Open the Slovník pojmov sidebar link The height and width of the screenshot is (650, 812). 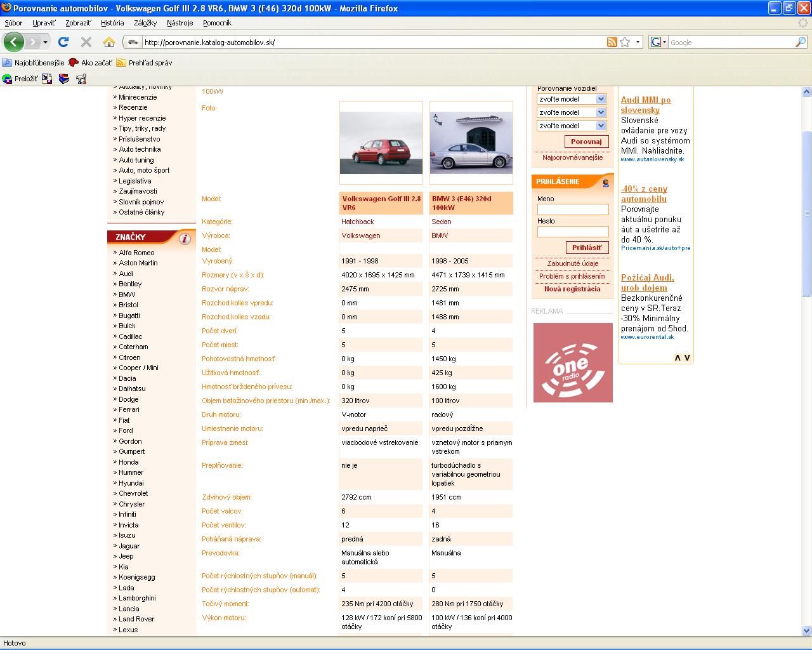(141, 202)
